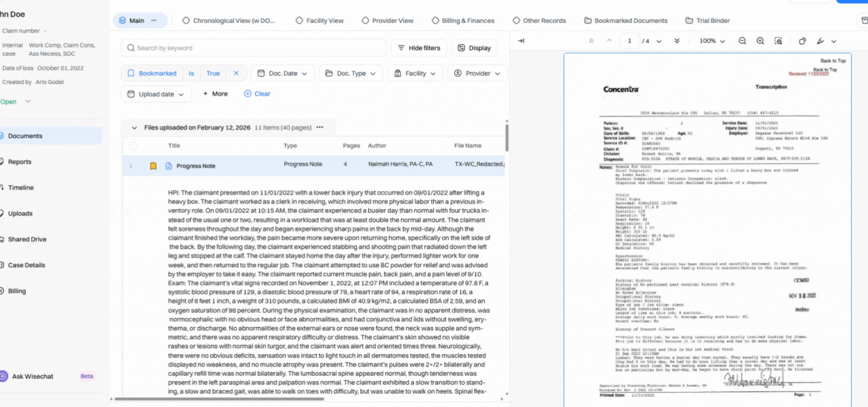Click the Display button
This screenshot has height=407, width=868.
tap(474, 48)
